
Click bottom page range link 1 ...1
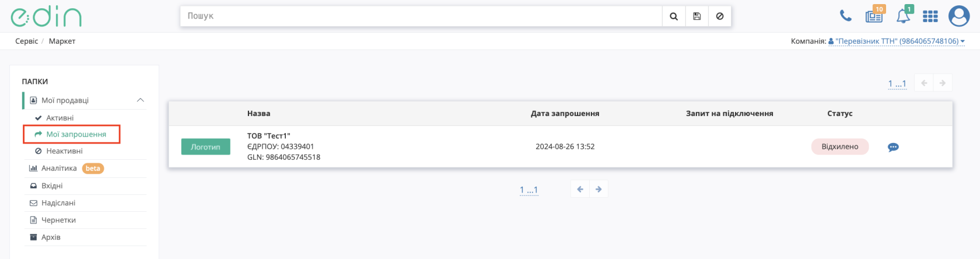pos(529,190)
